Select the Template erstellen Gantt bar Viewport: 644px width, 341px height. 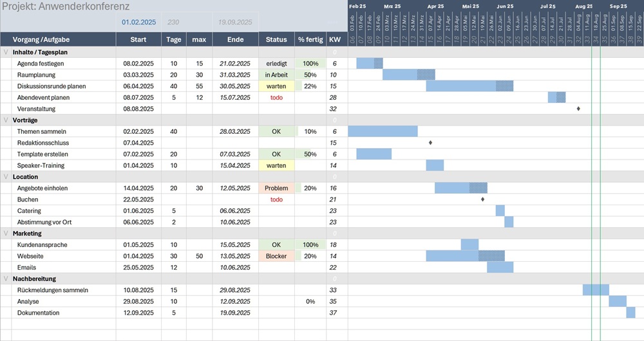coord(374,154)
